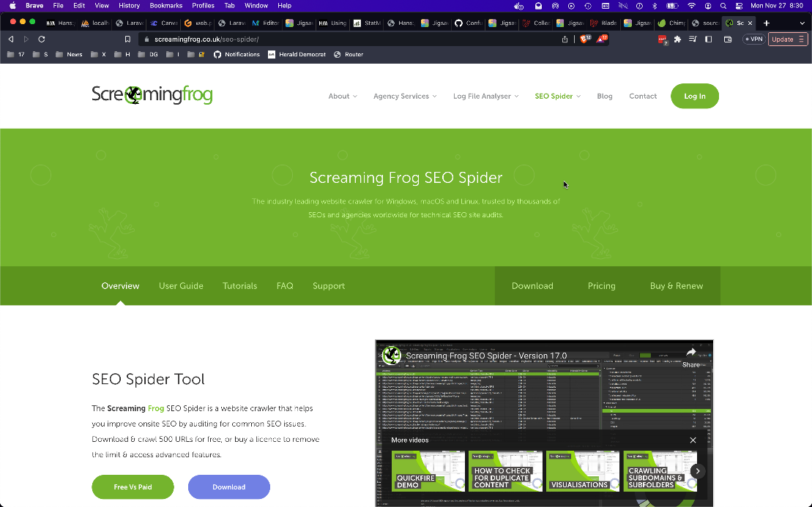
Task: Open the Visualisations video thumbnail
Action: 583,471
